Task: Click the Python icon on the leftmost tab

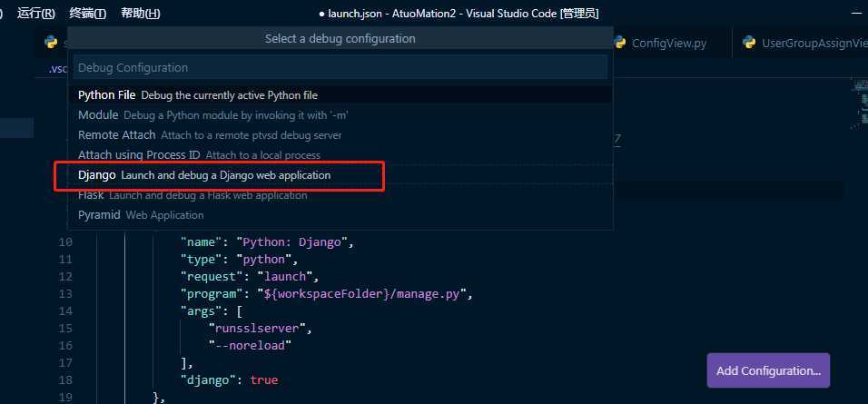Action: [x=51, y=43]
